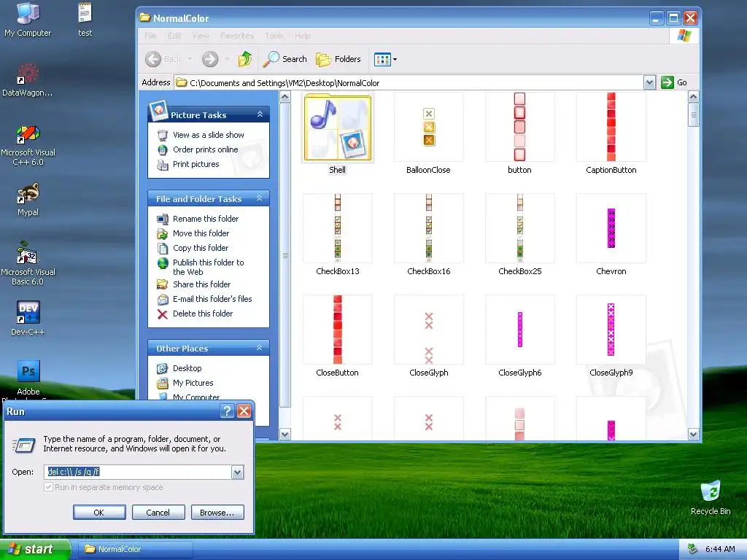This screenshot has height=560, width=747.
Task: Open the Search pane in Explorer
Action: pos(285,59)
